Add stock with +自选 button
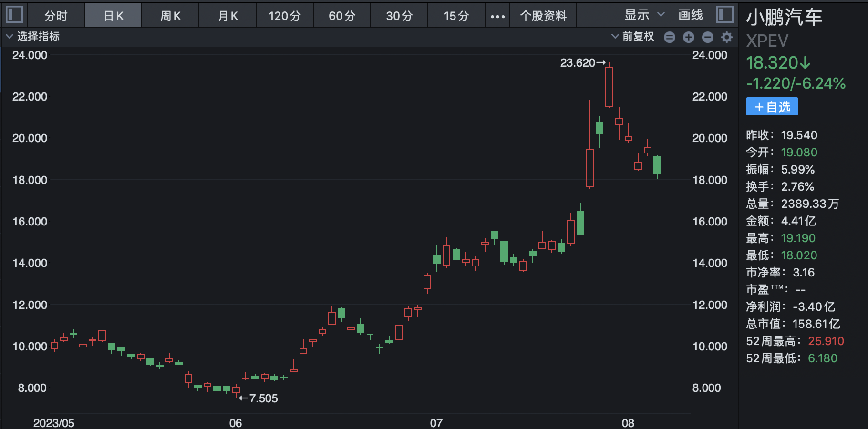This screenshot has height=429, width=868. tap(772, 107)
